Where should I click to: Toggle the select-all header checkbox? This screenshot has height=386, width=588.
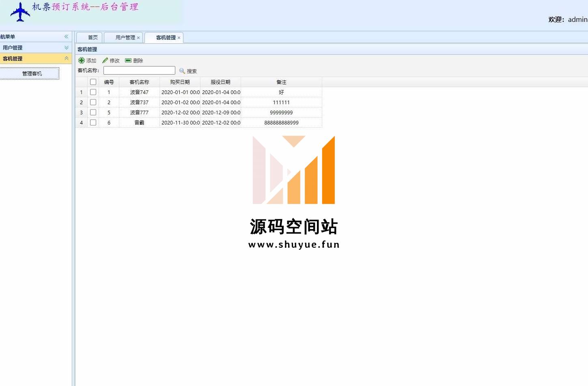pyautogui.click(x=93, y=82)
